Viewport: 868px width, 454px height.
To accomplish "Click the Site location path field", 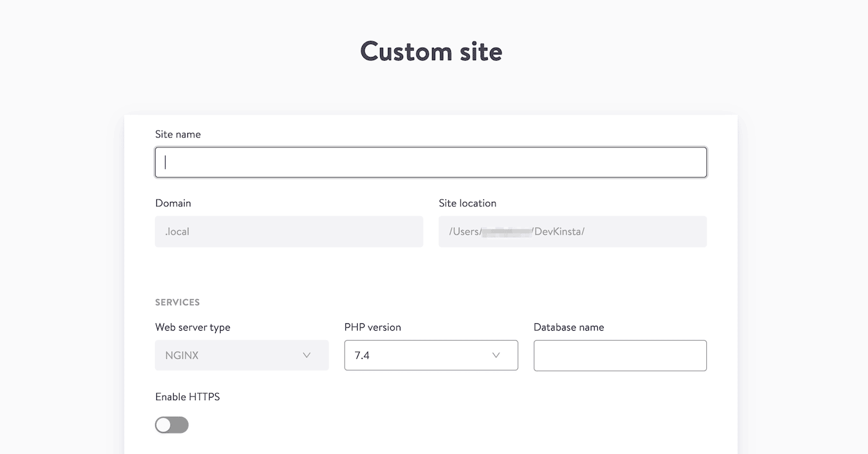I will tap(572, 231).
